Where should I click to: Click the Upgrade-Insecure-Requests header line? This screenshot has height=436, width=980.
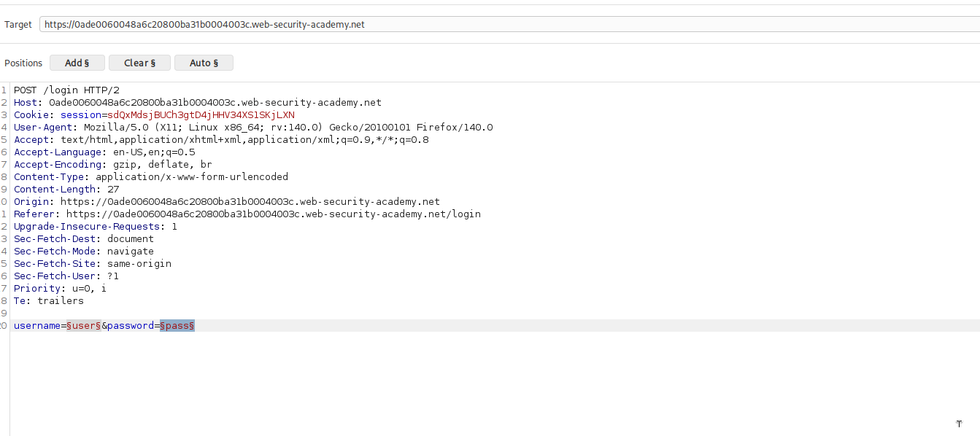coord(96,227)
